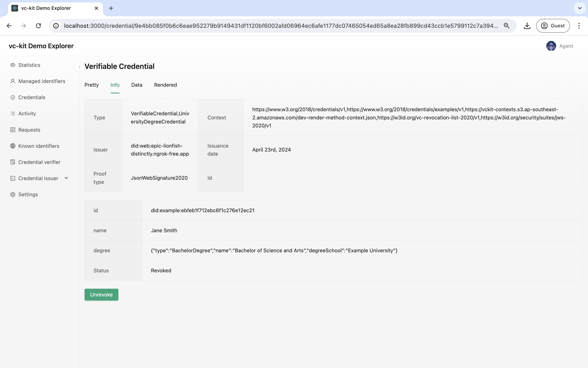Open browser downloads
The image size is (588, 368).
527,26
